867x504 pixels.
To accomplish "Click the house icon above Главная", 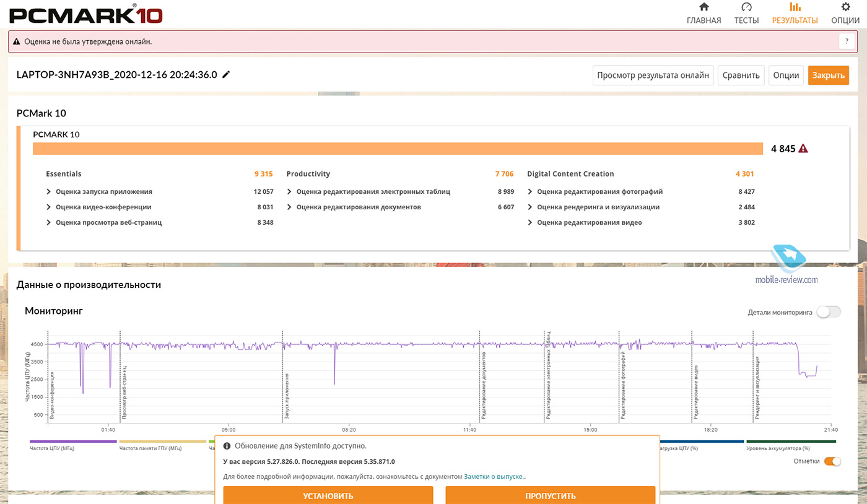I will click(x=704, y=7).
